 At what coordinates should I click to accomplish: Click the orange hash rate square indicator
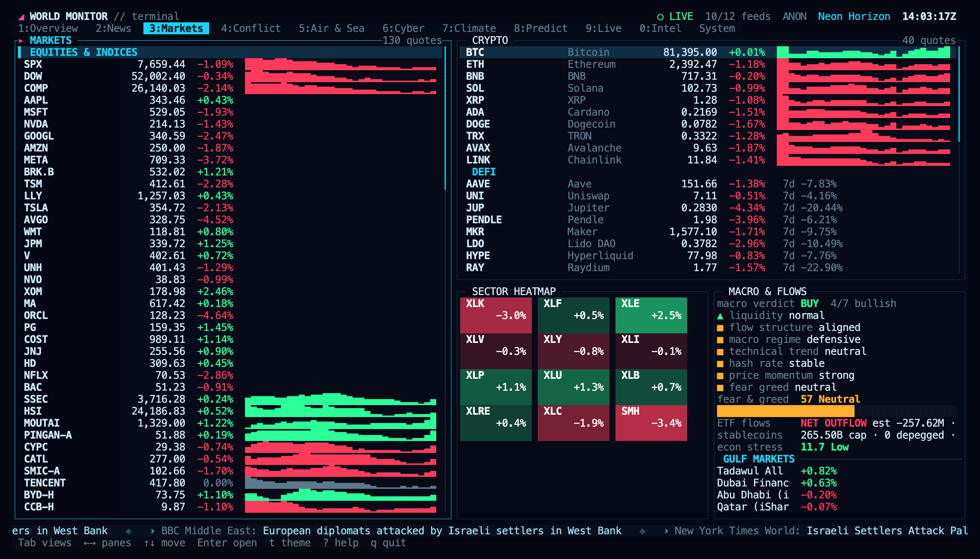[x=720, y=364]
